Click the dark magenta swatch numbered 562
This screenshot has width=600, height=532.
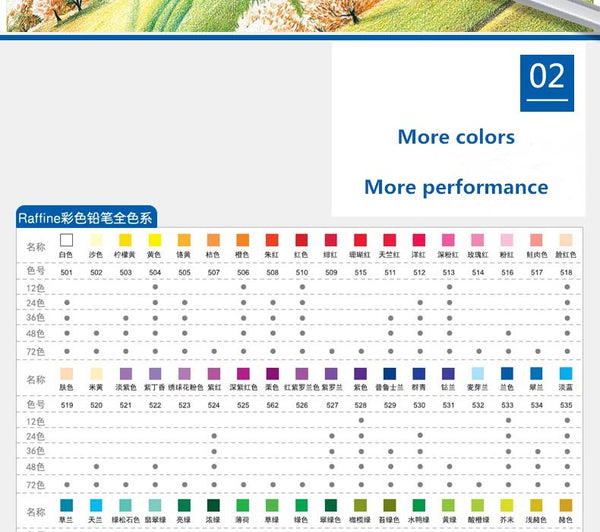[272, 373]
